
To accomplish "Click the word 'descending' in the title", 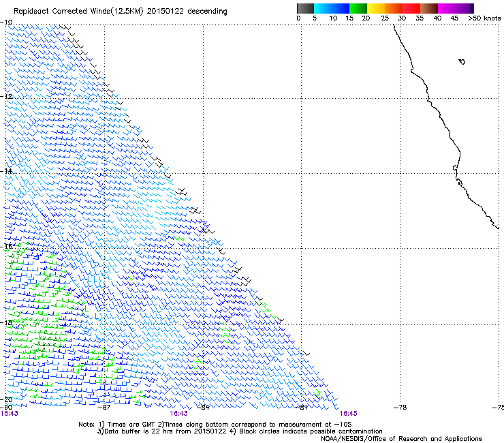I will pos(207,12).
